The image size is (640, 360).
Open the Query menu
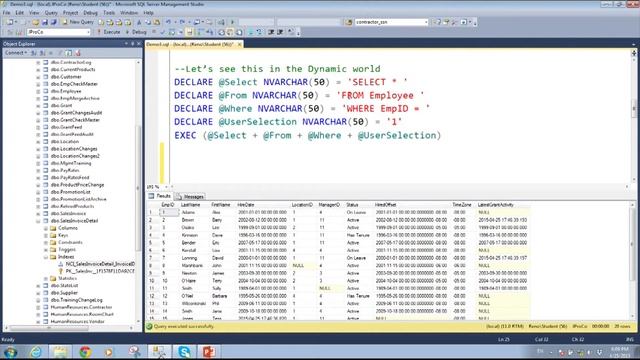[x=51, y=13]
